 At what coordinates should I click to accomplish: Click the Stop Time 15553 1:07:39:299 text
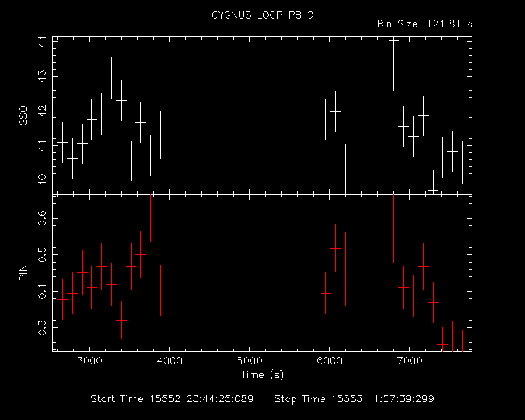355,399
